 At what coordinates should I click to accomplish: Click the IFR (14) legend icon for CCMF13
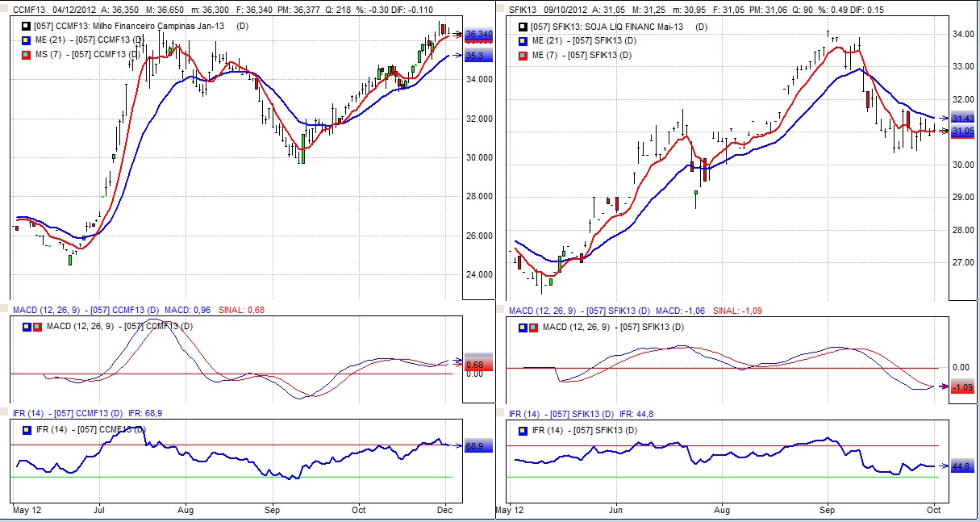pyautogui.click(x=27, y=429)
